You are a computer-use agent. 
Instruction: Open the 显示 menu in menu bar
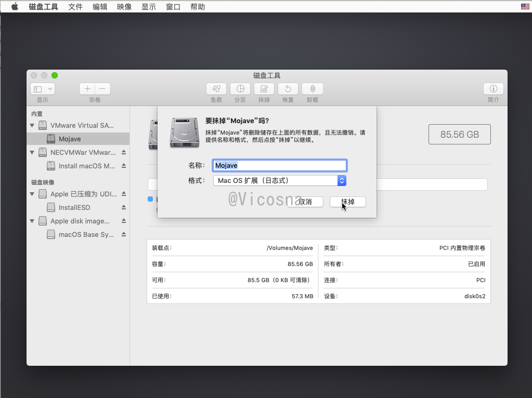click(x=149, y=6)
